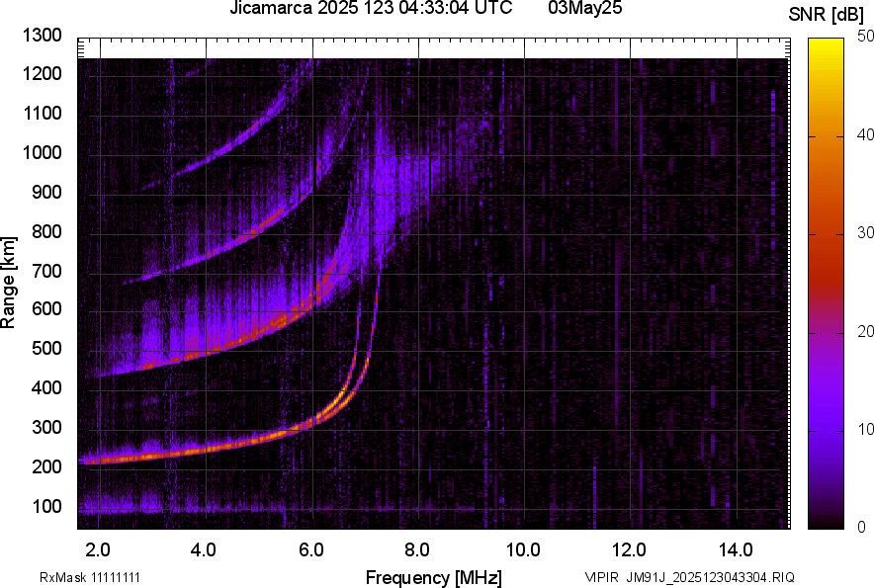Image resolution: width=874 pixels, height=588 pixels.
Task: Click the 1100 range tick label
Action: (x=42, y=113)
